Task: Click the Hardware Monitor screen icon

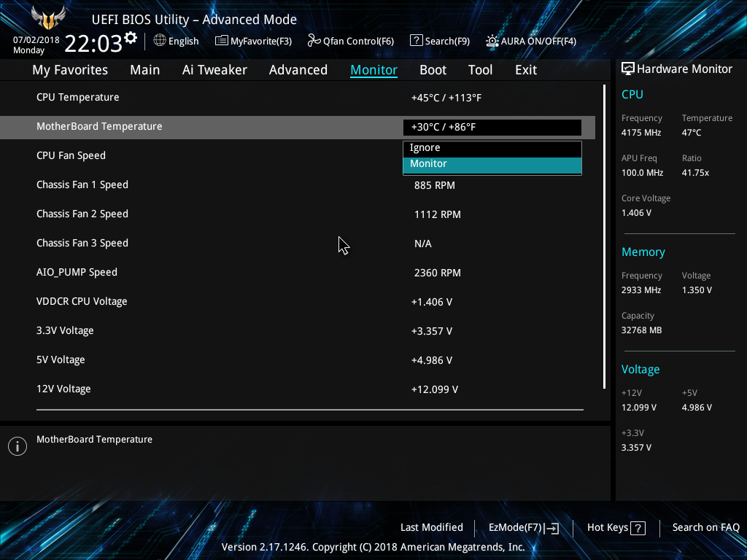Action: (628, 69)
